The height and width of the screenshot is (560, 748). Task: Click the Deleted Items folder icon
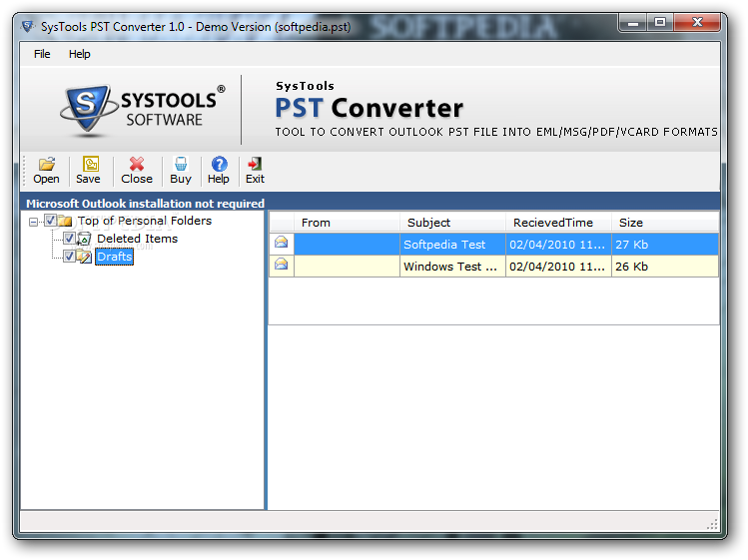(x=84, y=239)
